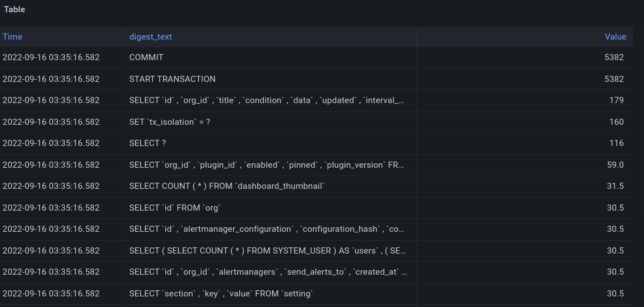The image size is (644, 307).
Task: Click the `send_alerts_to` query cell
Action: point(271,272)
